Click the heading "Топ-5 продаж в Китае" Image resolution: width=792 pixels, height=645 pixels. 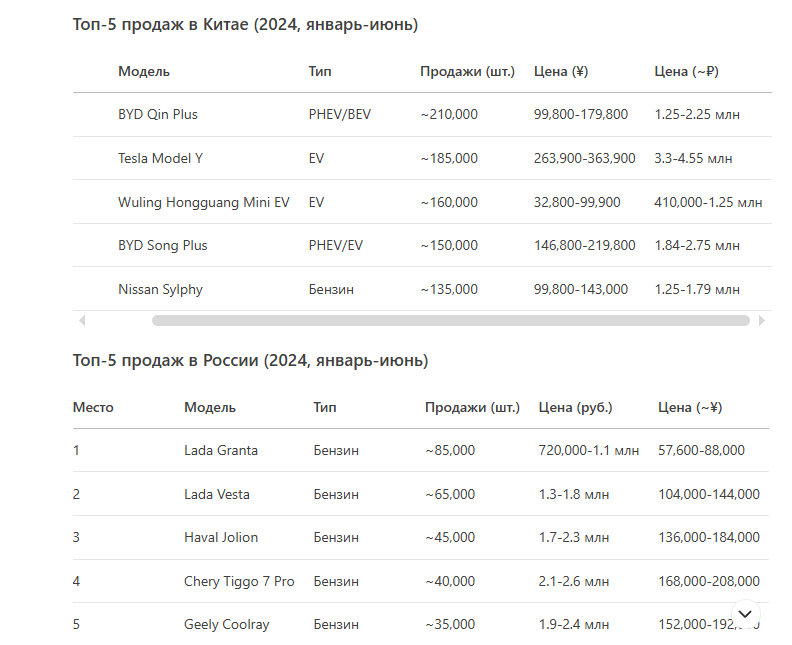tap(245, 24)
